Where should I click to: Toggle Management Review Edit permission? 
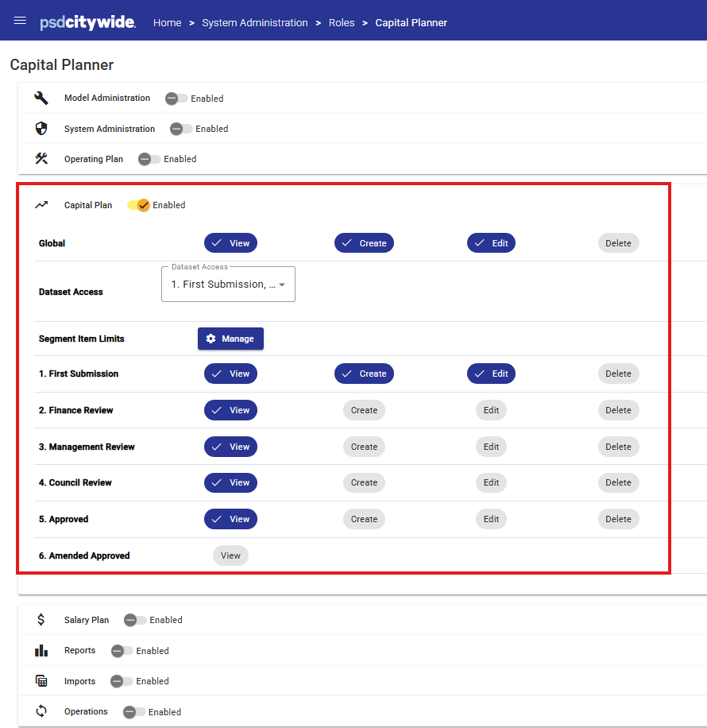click(491, 447)
